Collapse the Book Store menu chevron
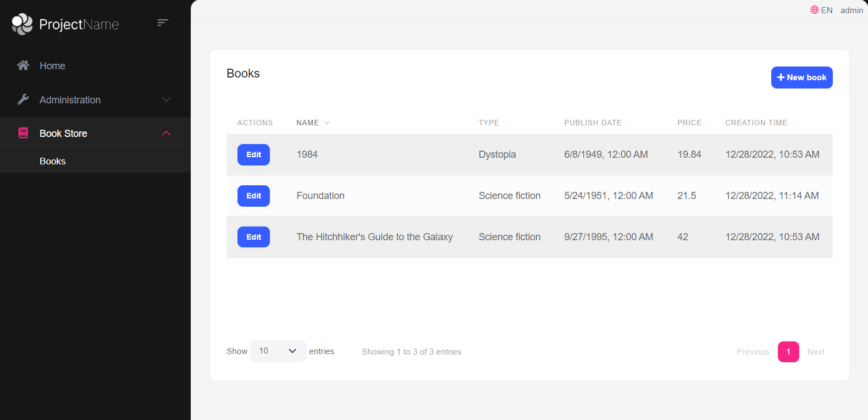868x420 pixels. [x=166, y=133]
